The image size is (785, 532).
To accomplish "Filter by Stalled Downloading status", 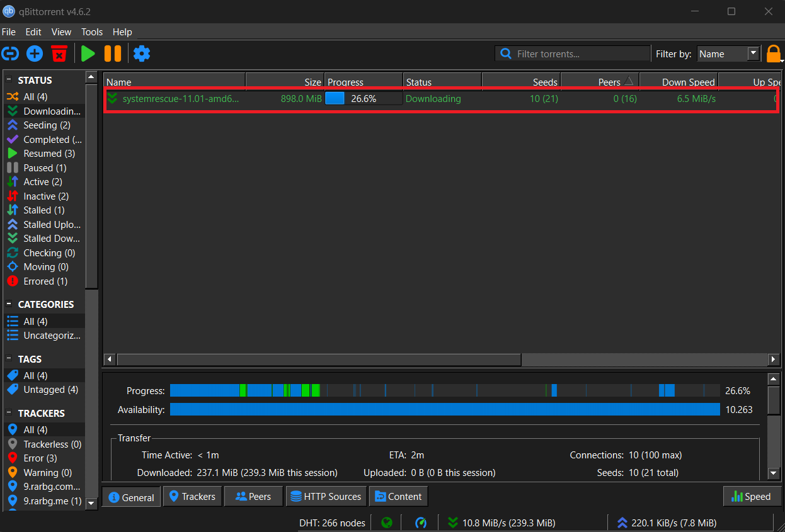I will click(44, 239).
